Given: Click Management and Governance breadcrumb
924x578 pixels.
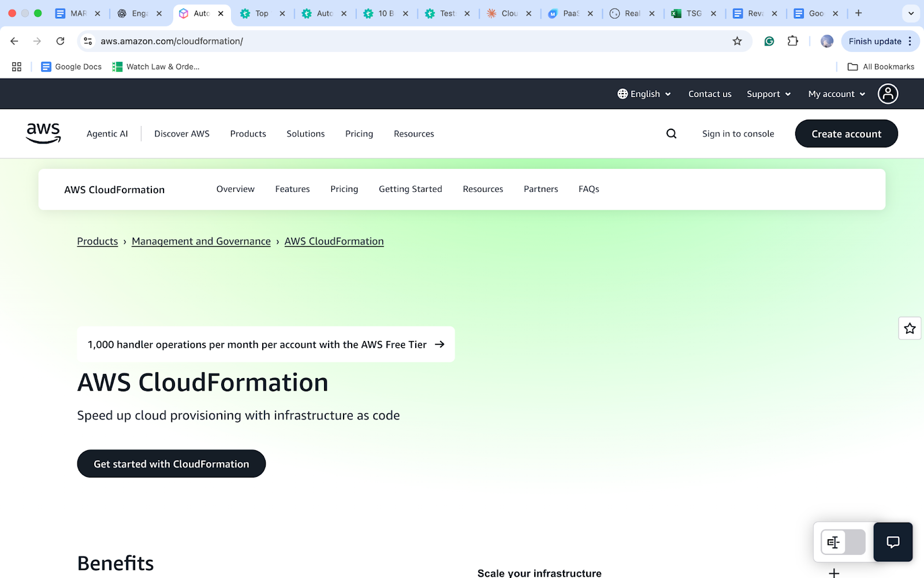Looking at the screenshot, I should click(201, 241).
